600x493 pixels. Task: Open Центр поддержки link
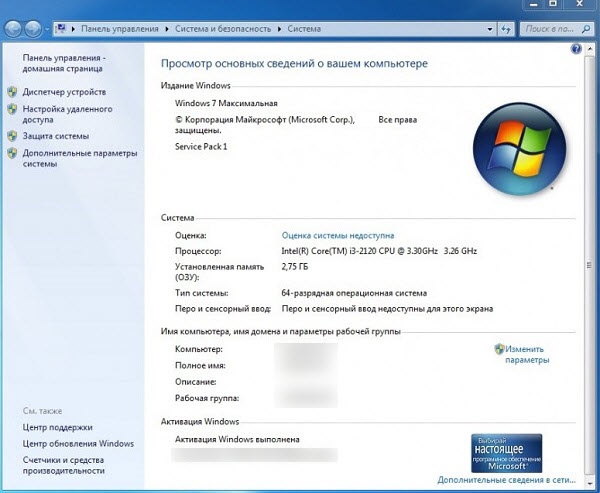click(x=57, y=427)
